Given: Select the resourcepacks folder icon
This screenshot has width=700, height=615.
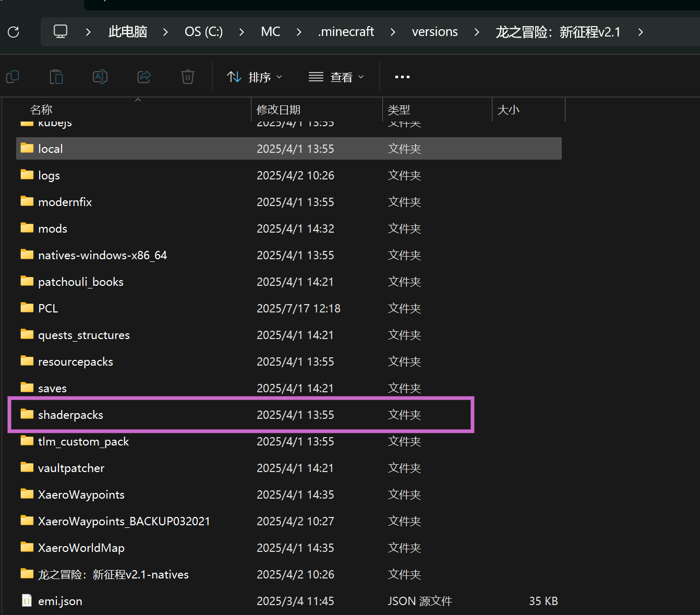Looking at the screenshot, I should [x=27, y=361].
